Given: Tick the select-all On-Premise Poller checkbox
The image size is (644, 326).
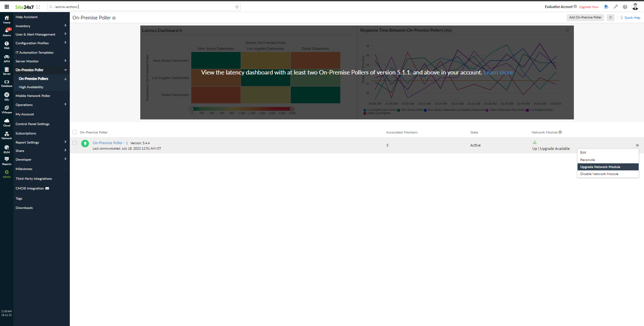Looking at the screenshot, I should click(x=75, y=132).
